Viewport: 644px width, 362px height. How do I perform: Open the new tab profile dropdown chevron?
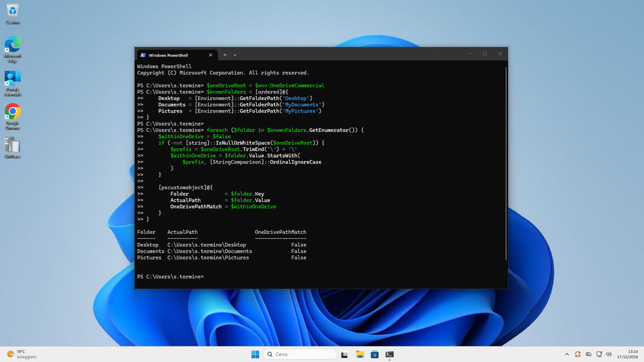pos(235,55)
